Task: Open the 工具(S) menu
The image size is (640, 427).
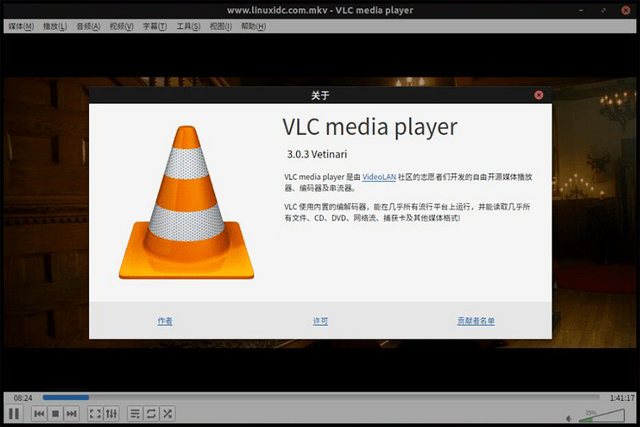Action: tap(188, 27)
